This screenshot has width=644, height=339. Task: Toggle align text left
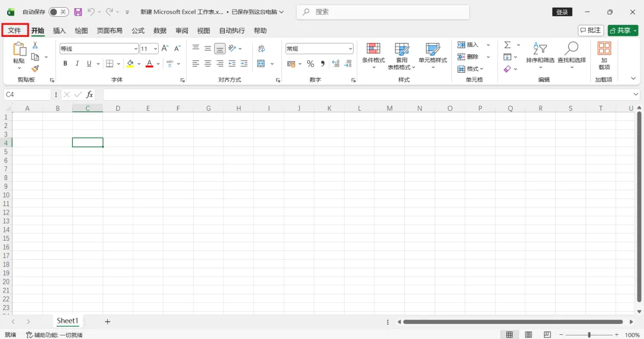196,64
